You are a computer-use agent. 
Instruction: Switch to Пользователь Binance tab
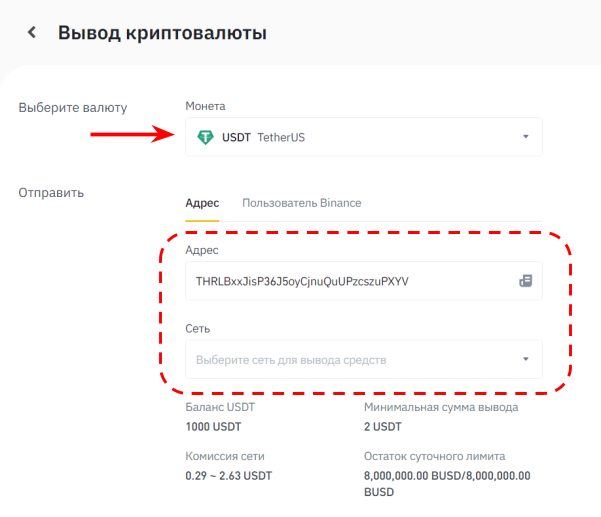click(302, 203)
